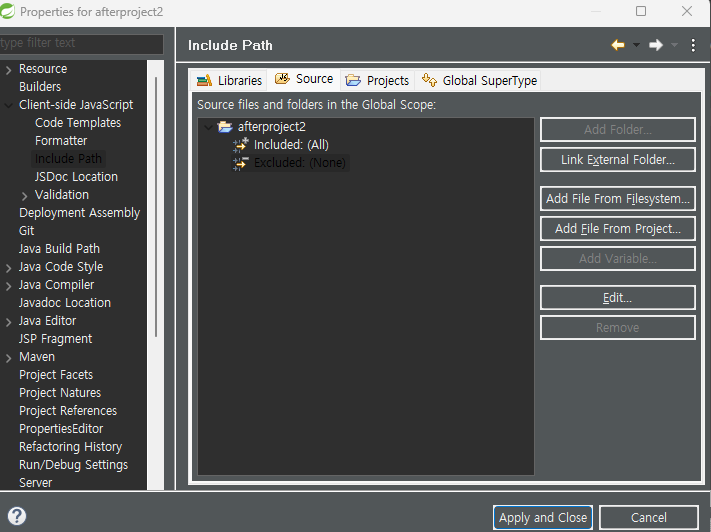Click the forward navigation arrow icon
Screen dimensions: 711x532
[656, 45]
